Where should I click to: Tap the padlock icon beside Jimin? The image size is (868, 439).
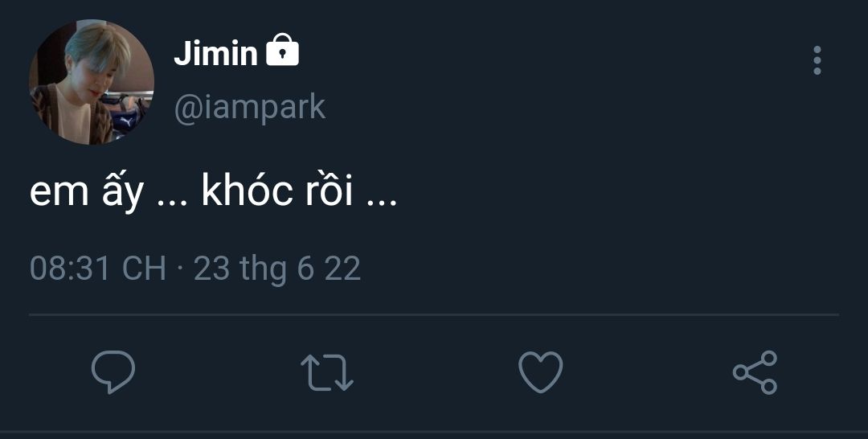point(282,51)
